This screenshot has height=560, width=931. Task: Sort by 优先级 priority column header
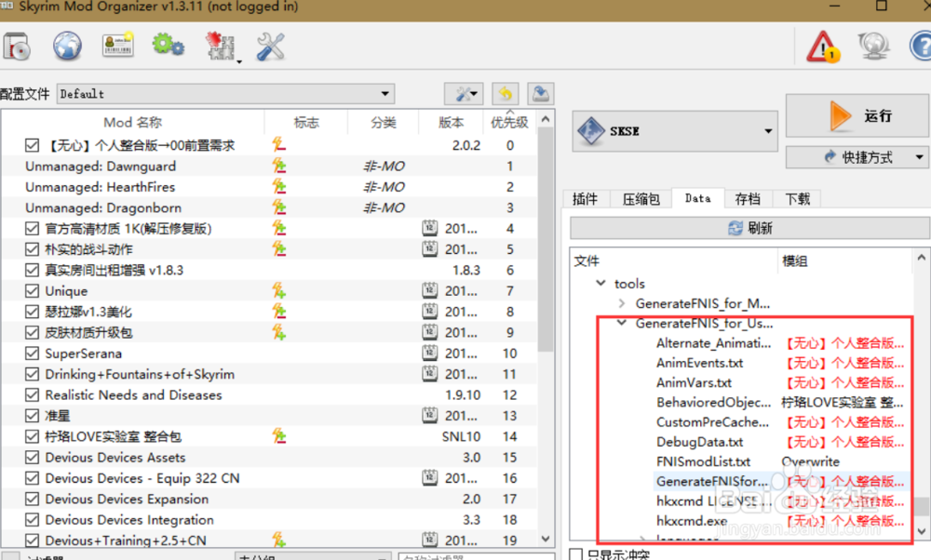tap(509, 122)
